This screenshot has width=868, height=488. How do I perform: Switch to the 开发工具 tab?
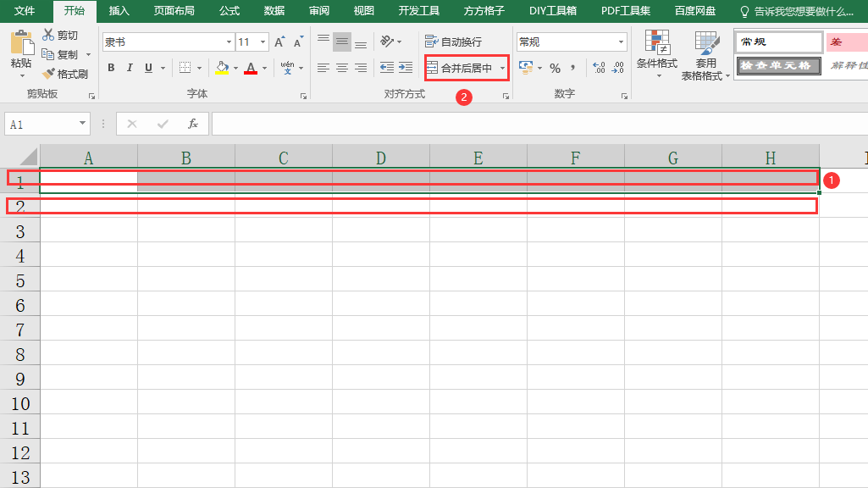coord(418,10)
